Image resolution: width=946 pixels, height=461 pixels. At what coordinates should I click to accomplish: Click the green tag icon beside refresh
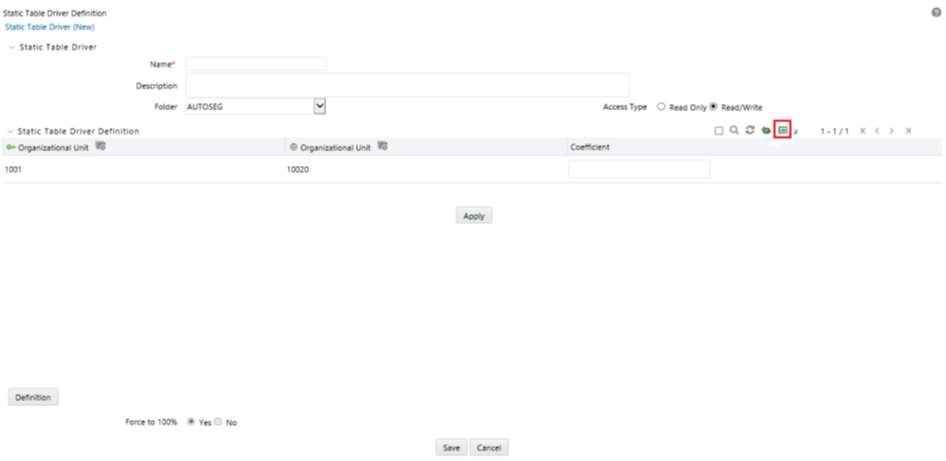pos(766,130)
